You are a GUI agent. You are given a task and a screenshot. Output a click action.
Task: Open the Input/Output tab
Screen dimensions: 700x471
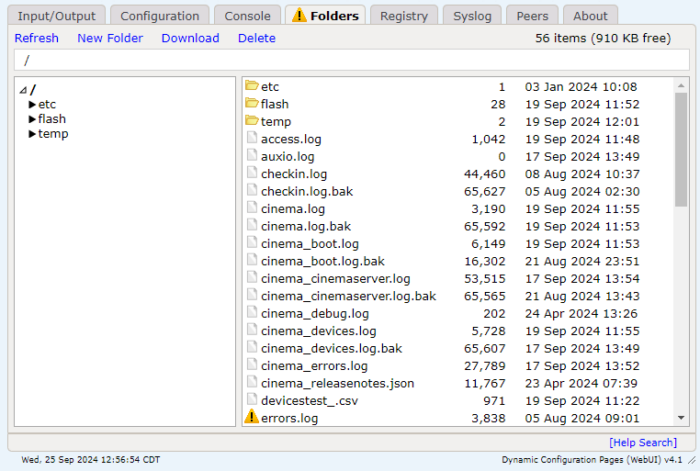[56, 16]
